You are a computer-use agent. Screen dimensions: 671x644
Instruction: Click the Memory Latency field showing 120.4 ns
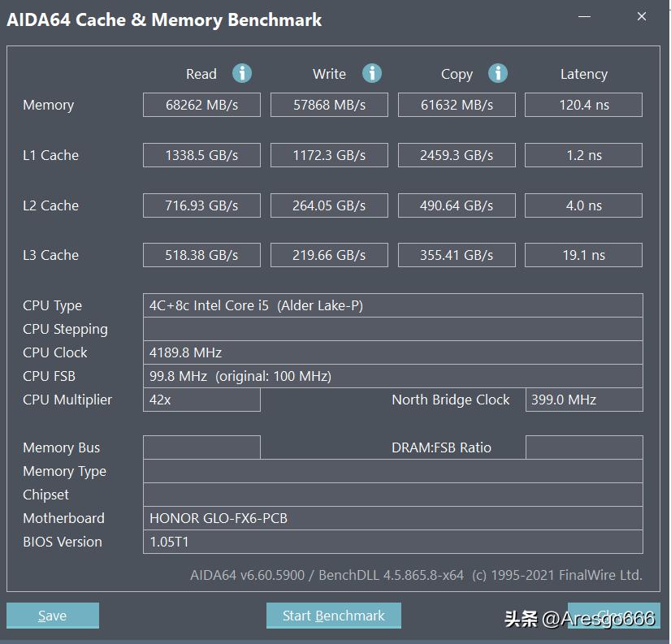[583, 104]
